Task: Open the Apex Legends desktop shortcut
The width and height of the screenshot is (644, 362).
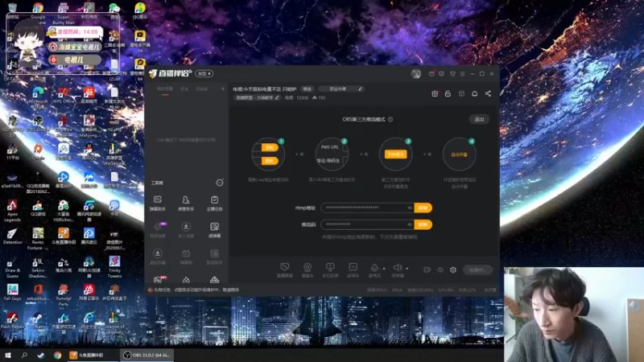Action: pyautogui.click(x=12, y=210)
